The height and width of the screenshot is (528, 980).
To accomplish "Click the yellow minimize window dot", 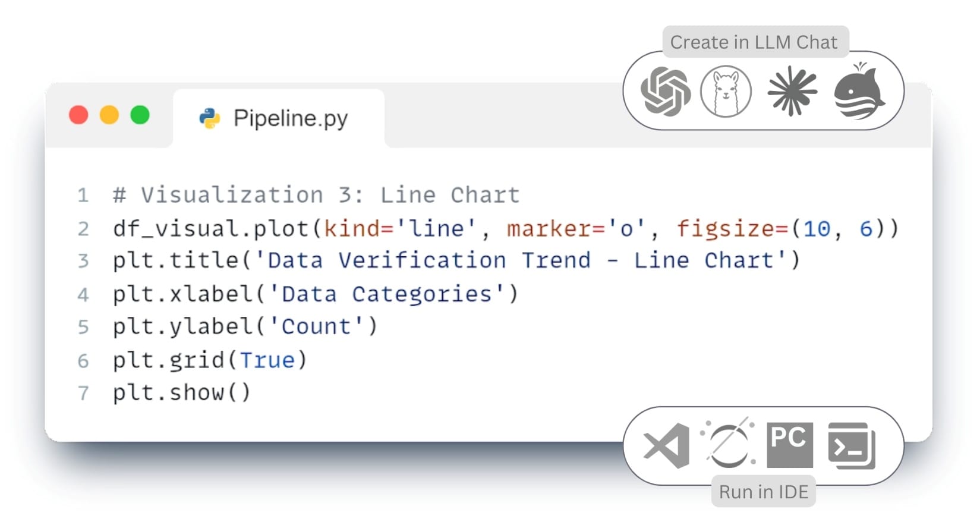I will pos(109,115).
